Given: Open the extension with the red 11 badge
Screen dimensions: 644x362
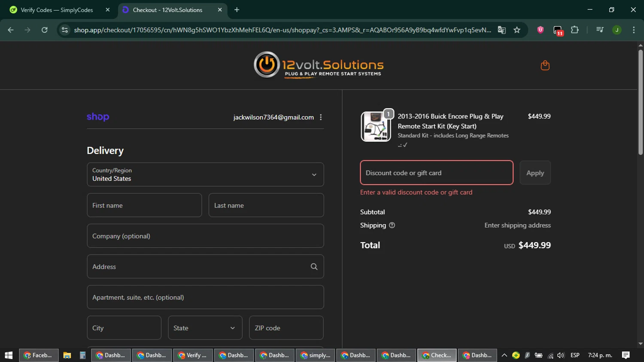Looking at the screenshot, I should (558, 30).
